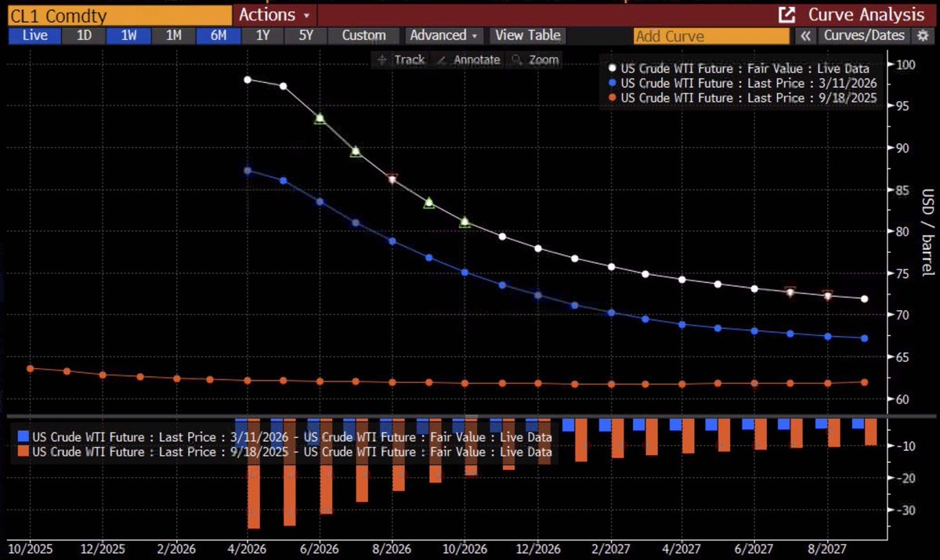Click the 10/2025 x-axis label
This screenshot has width=940, height=560.
pyautogui.click(x=30, y=549)
